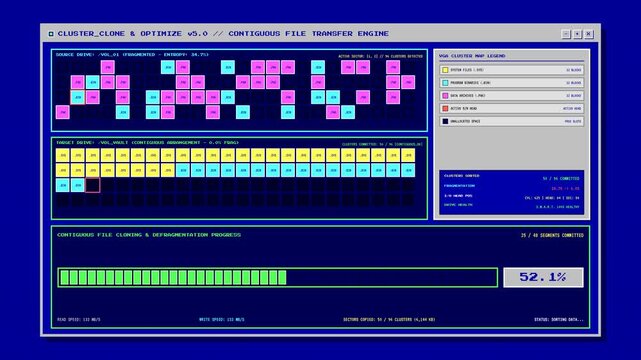Click the red Active R/W Head swatch

pyautogui.click(x=445, y=108)
